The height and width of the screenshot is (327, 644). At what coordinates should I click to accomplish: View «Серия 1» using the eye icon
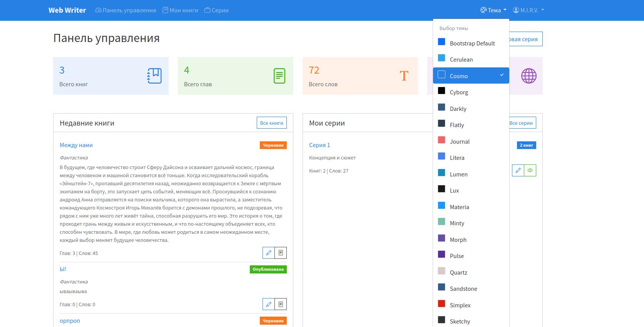530,170
